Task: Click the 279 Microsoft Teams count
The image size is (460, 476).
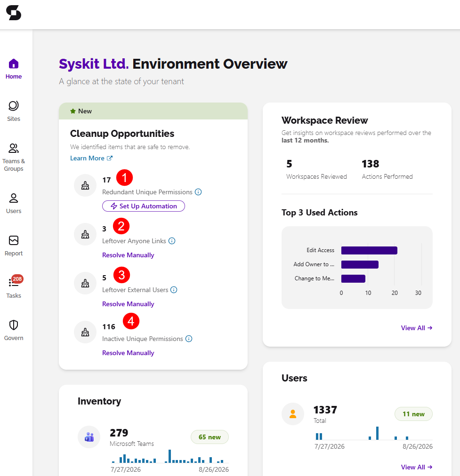Action: [x=119, y=433]
